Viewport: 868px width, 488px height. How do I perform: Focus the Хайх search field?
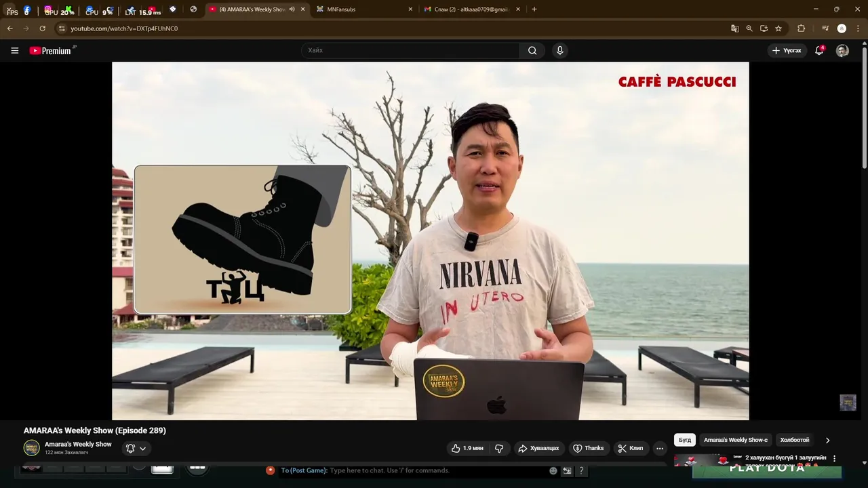coord(411,50)
